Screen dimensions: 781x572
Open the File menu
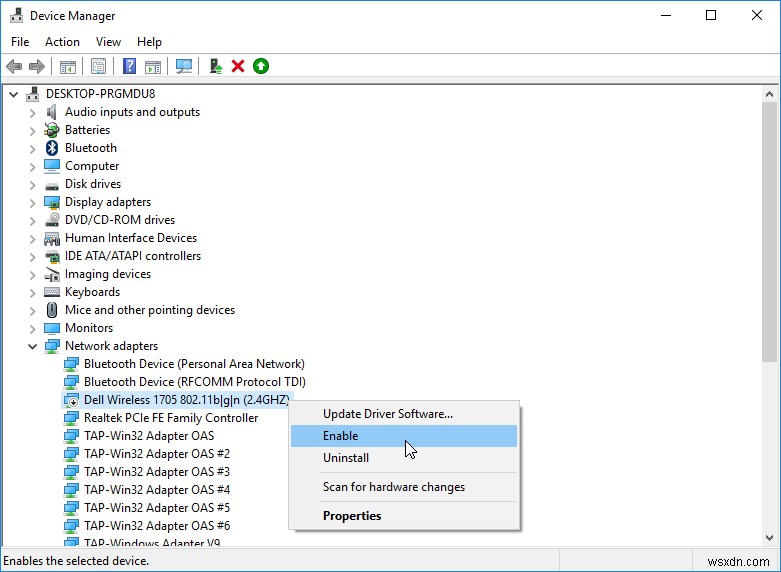(20, 42)
